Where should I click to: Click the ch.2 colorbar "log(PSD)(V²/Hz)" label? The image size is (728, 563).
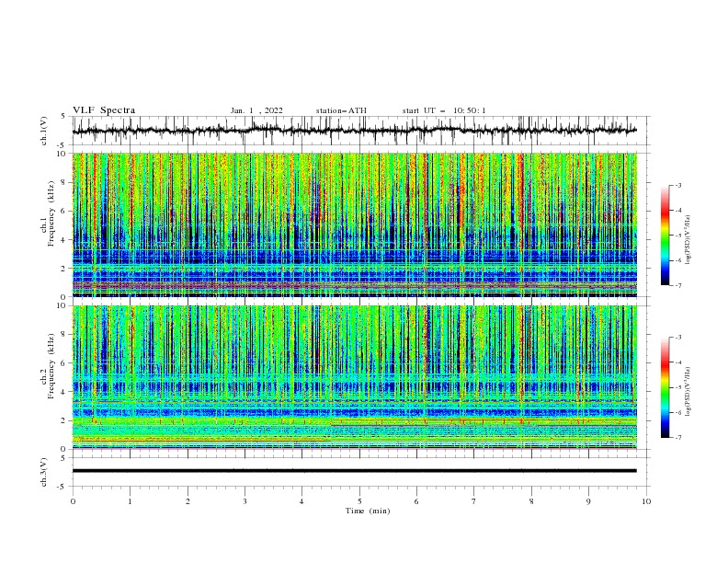688,392
